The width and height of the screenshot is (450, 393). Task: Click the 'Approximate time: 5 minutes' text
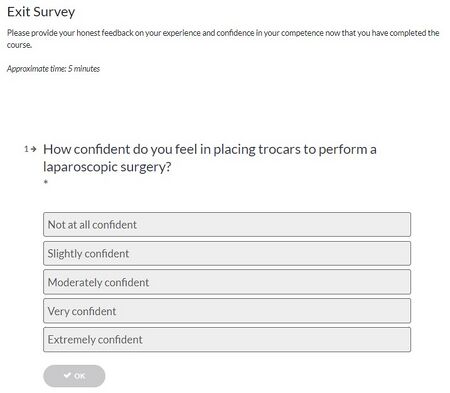[x=53, y=69]
